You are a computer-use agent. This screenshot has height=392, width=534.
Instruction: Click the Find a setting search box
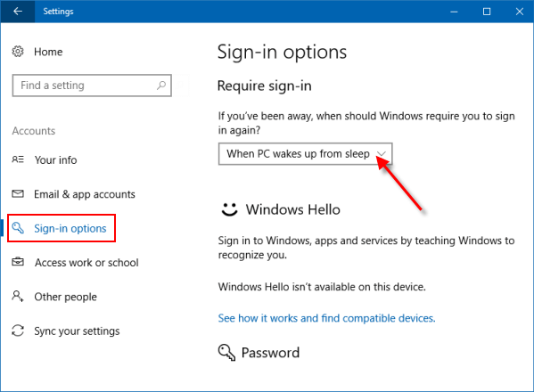[92, 86]
